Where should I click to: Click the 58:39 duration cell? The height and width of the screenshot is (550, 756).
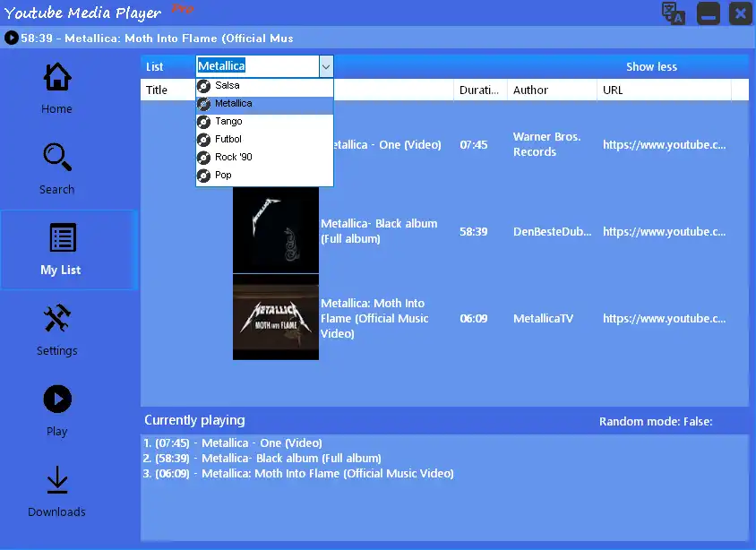tap(474, 231)
